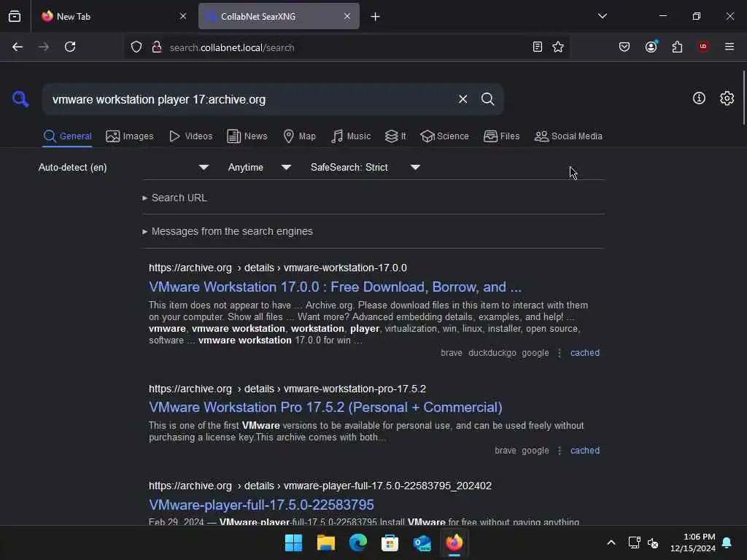
Task: Switch to Images search category
Action: (x=130, y=136)
